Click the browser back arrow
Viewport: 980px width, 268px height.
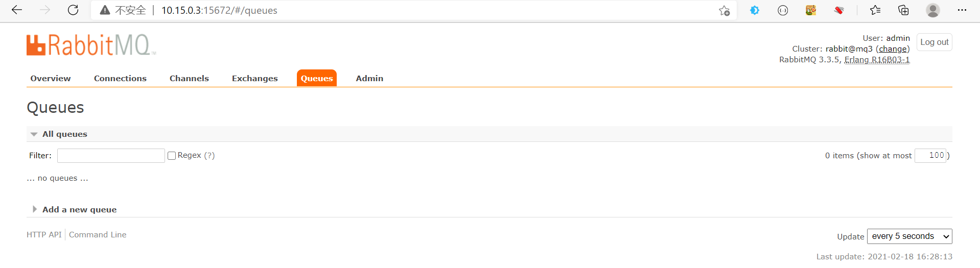pos(17,10)
